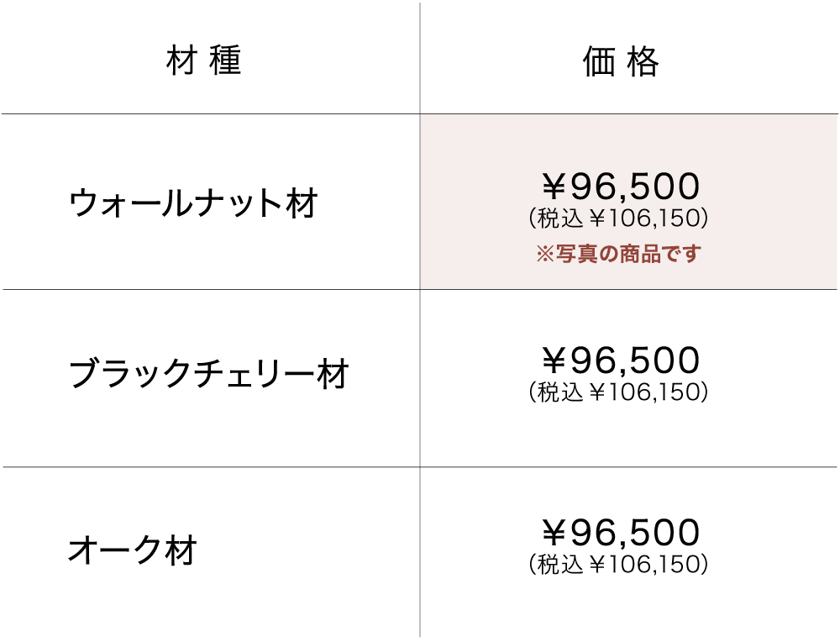The image size is (840, 642).
Task: Select the オーク材 row label
Action: click(x=133, y=551)
